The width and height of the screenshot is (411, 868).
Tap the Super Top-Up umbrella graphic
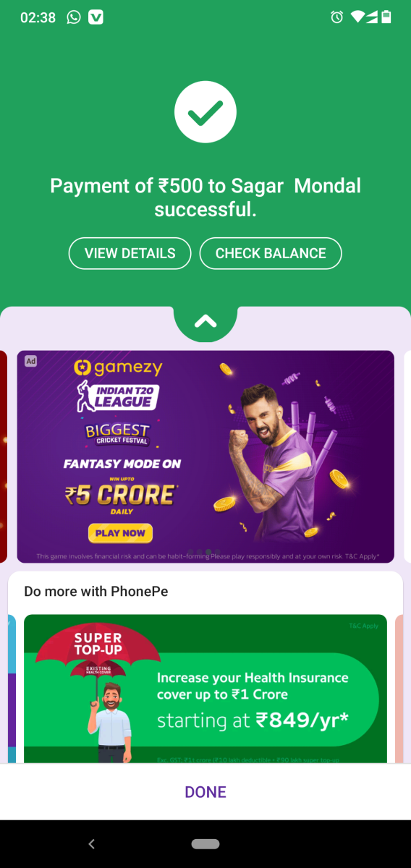click(x=98, y=655)
